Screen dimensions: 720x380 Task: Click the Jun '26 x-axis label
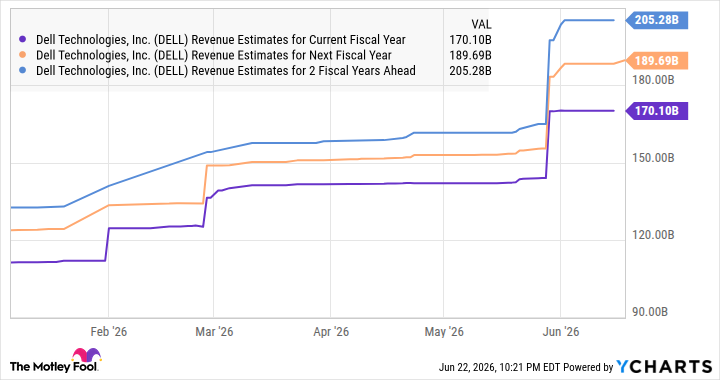tap(561, 332)
